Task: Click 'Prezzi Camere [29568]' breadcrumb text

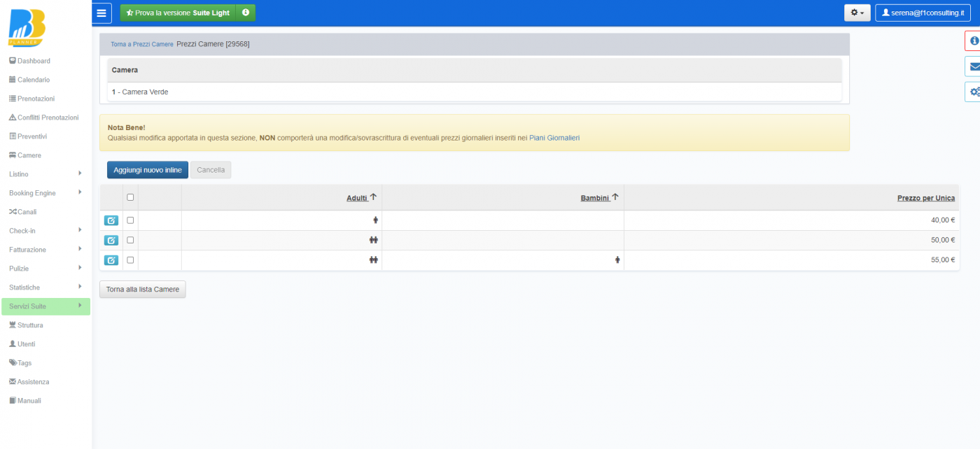Action: point(213,44)
